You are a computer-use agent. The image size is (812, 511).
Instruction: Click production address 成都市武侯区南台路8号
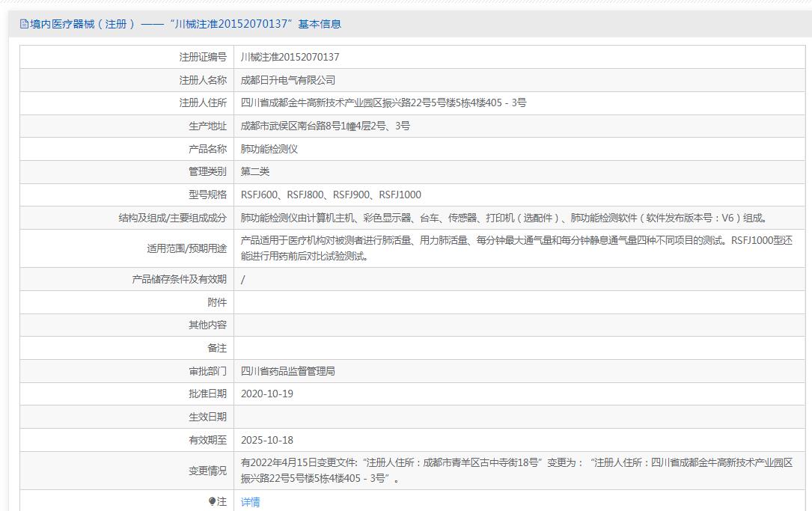coord(325,126)
